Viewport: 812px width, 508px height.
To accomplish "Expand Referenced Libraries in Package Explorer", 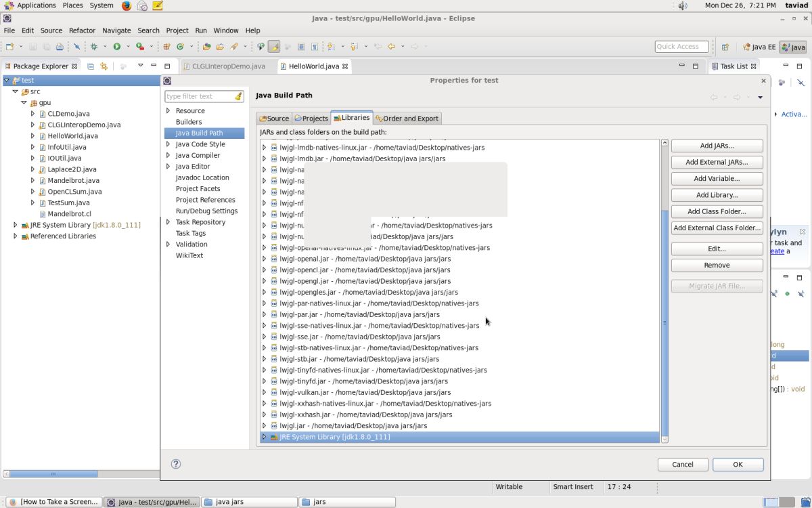I will (16, 236).
